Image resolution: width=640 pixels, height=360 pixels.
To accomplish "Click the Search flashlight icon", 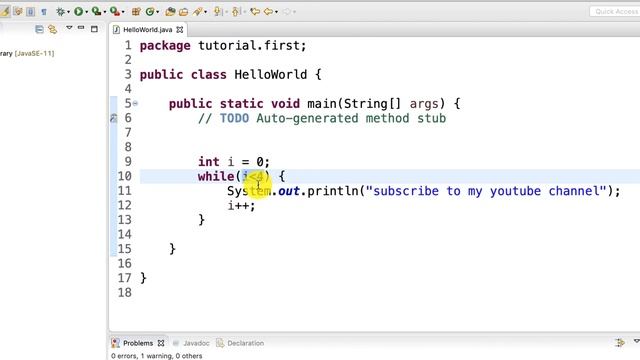I will click(198, 11).
